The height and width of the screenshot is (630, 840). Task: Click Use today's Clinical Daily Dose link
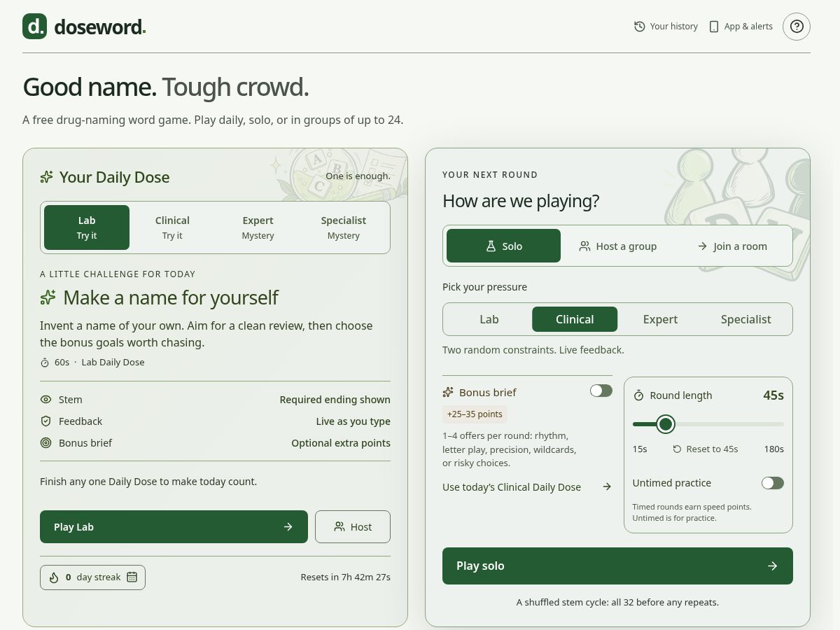[x=527, y=487]
